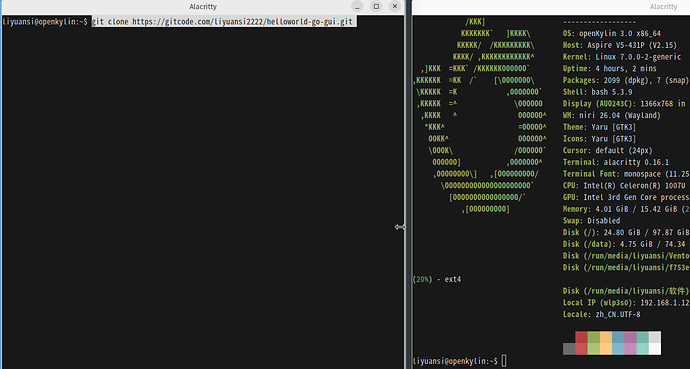
Task: Click the Memory: 4.01 GiB line
Action: click(x=626, y=209)
